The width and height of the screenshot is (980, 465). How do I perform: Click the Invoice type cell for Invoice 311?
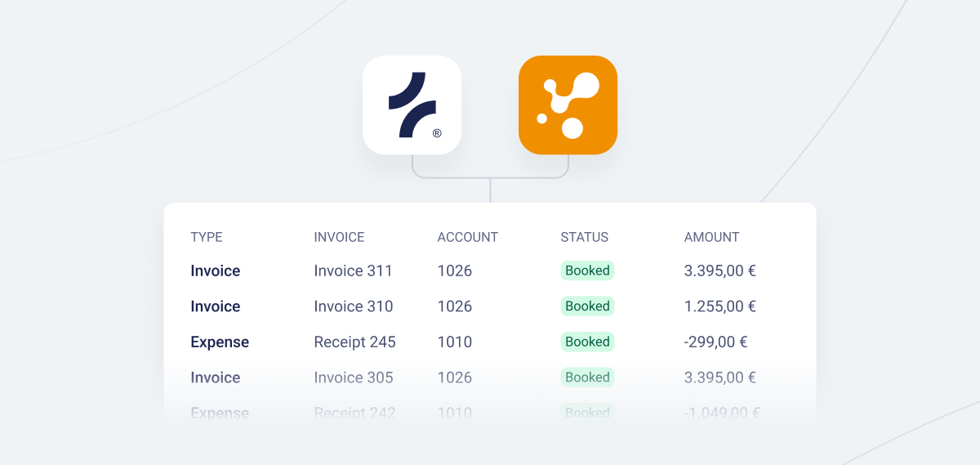tap(216, 271)
